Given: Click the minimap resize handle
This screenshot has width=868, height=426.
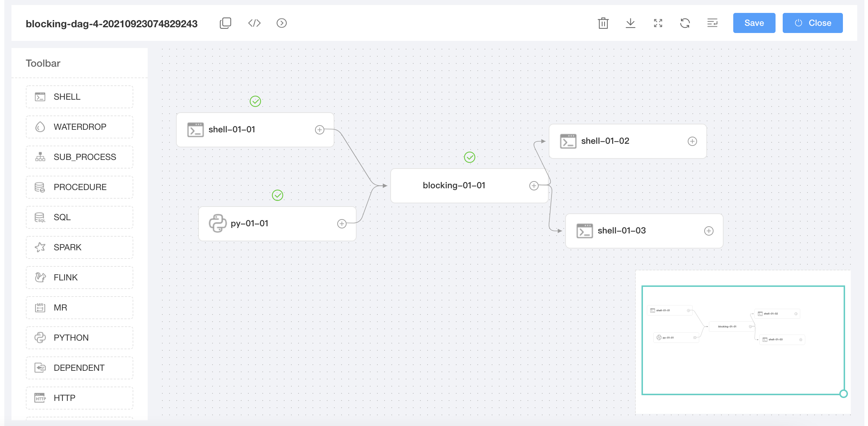Looking at the screenshot, I should (844, 394).
